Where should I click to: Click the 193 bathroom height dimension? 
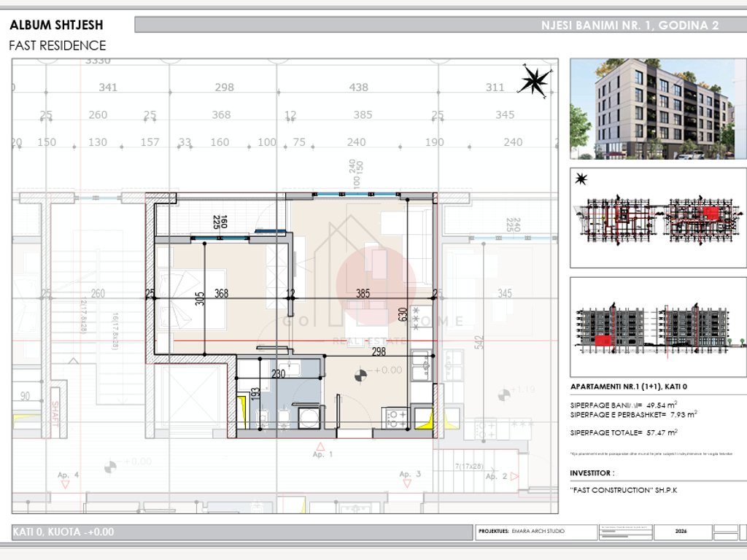(x=256, y=393)
